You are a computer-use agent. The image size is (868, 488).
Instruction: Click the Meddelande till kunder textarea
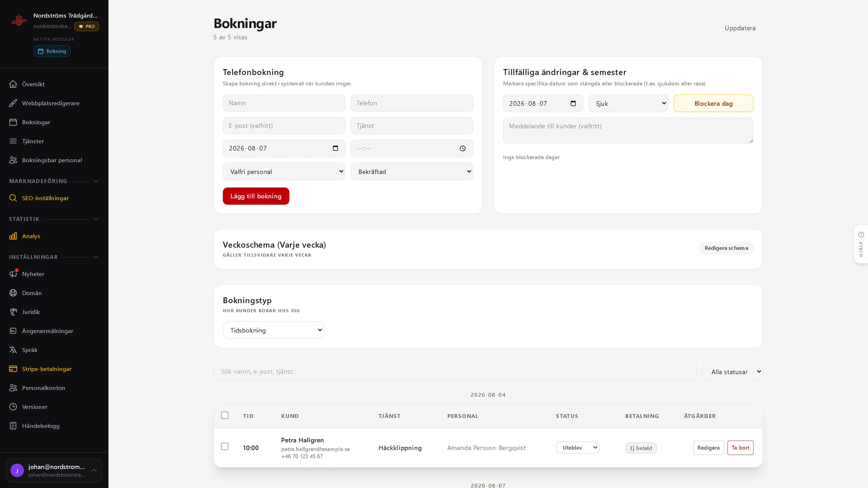click(x=628, y=131)
